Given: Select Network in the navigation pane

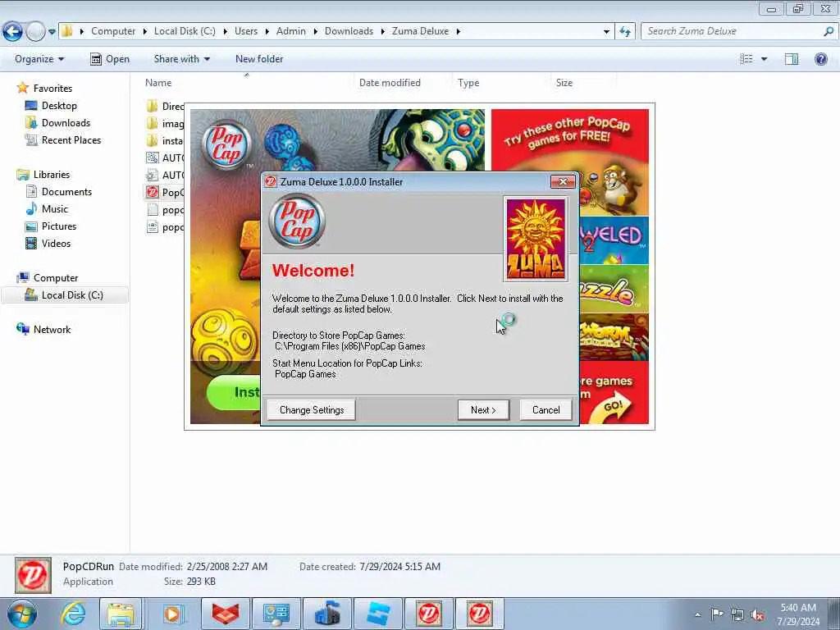Looking at the screenshot, I should (52, 330).
